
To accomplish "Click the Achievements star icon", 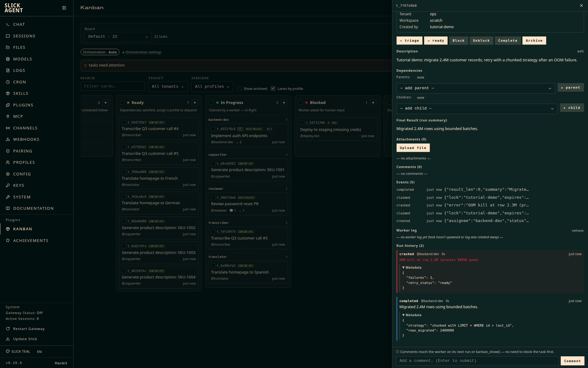I will 8,240.
